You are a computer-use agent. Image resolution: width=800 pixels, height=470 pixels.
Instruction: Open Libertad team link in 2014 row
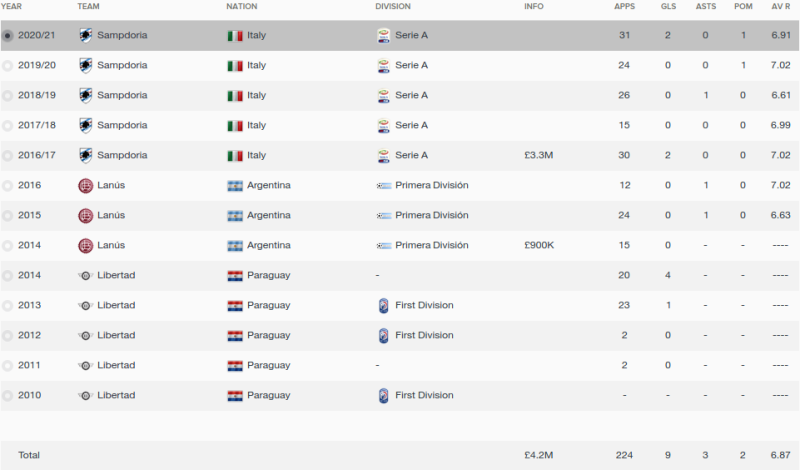116,275
